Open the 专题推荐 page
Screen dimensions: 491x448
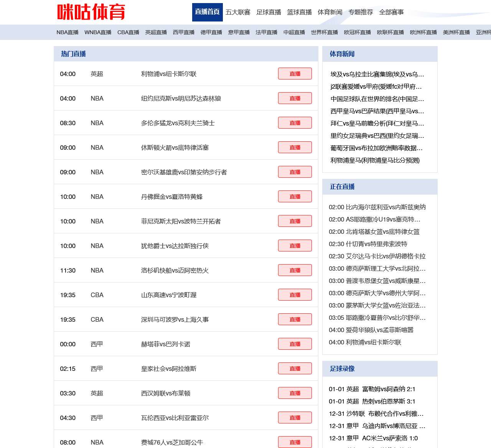[361, 12]
